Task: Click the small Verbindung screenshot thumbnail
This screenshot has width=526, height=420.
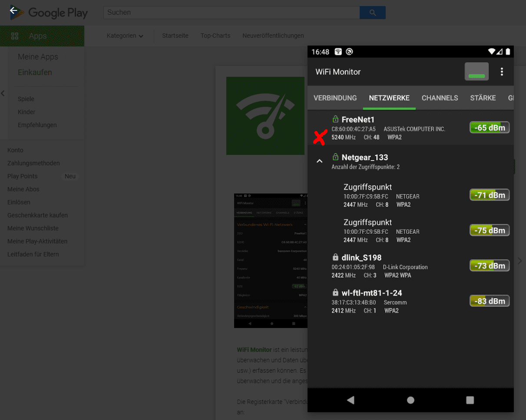Action: point(271,261)
